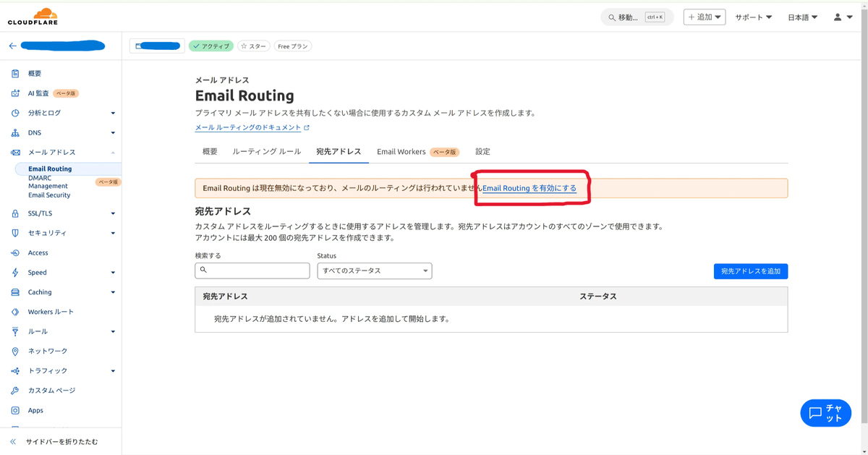Click external link icon beside documentation link
Viewport: 868px width, 455px height.
(307, 127)
